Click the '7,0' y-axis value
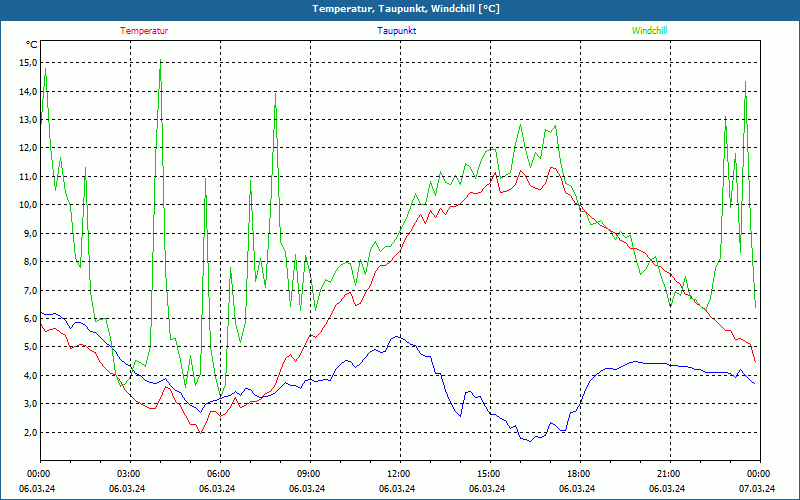The height and width of the screenshot is (500, 800). tap(30, 290)
